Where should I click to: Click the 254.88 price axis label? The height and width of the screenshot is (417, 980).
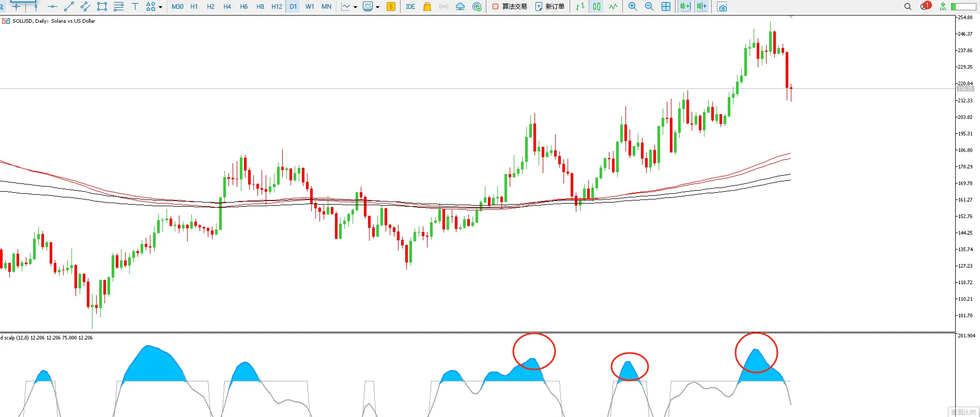point(965,17)
